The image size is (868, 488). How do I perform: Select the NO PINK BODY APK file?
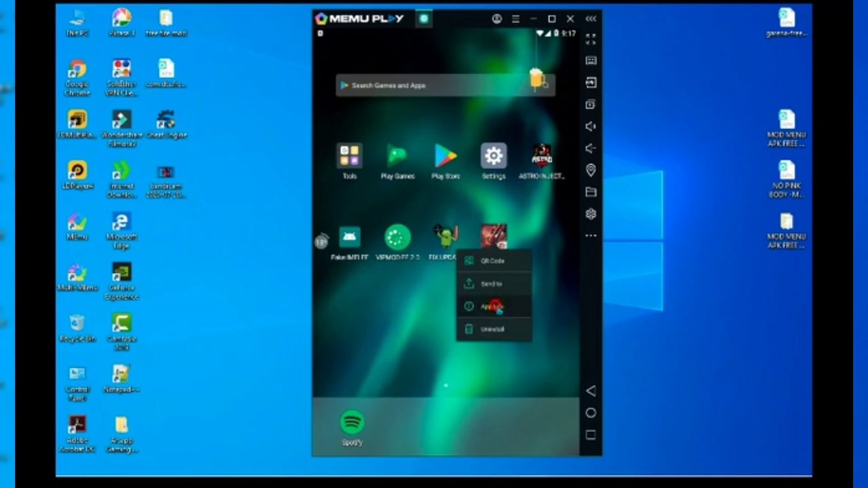787,180
